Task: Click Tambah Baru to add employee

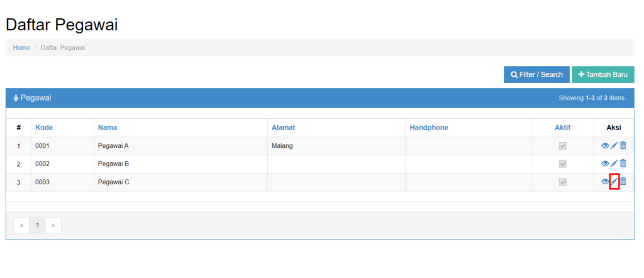Action: (602, 75)
